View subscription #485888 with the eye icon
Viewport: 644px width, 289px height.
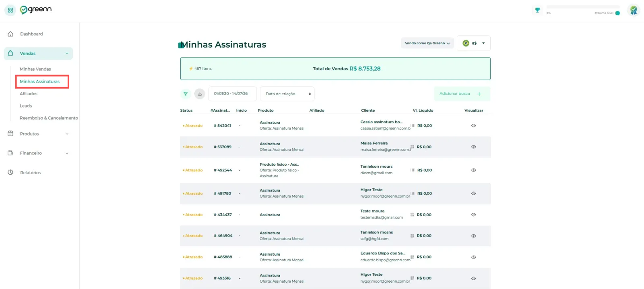tap(473, 257)
